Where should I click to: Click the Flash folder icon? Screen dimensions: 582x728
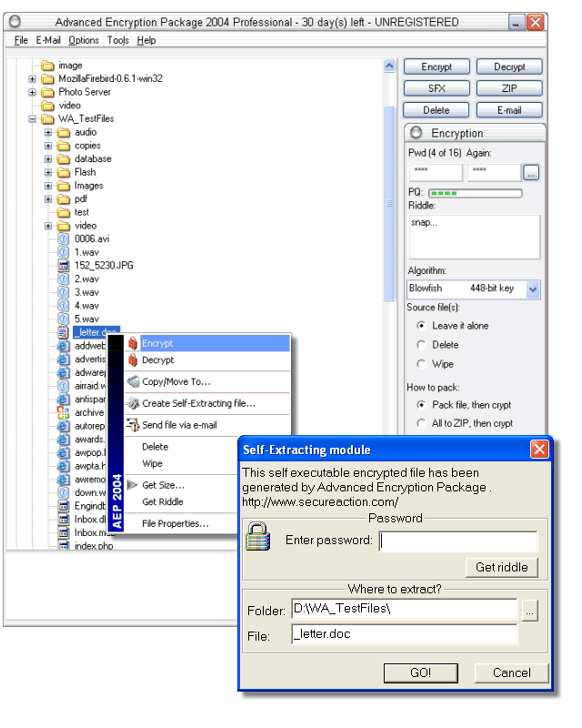click(x=63, y=172)
